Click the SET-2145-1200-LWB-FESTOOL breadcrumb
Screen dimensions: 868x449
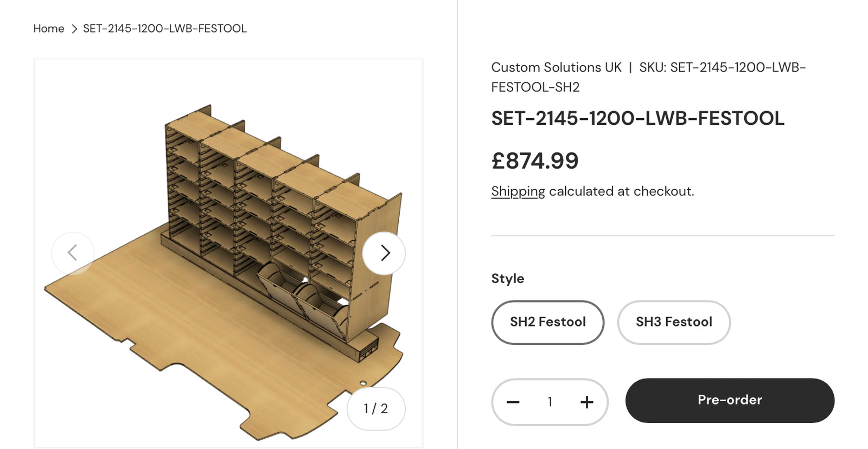pos(164,29)
